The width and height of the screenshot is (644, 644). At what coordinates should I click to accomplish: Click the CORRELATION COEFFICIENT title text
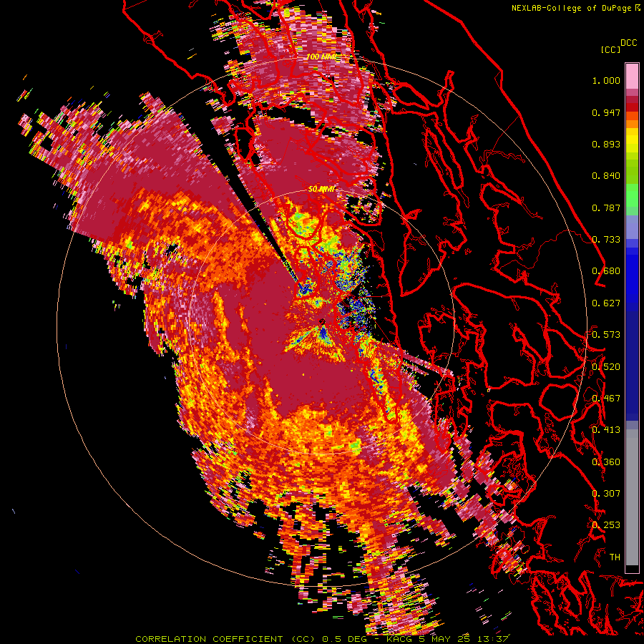[209, 639]
